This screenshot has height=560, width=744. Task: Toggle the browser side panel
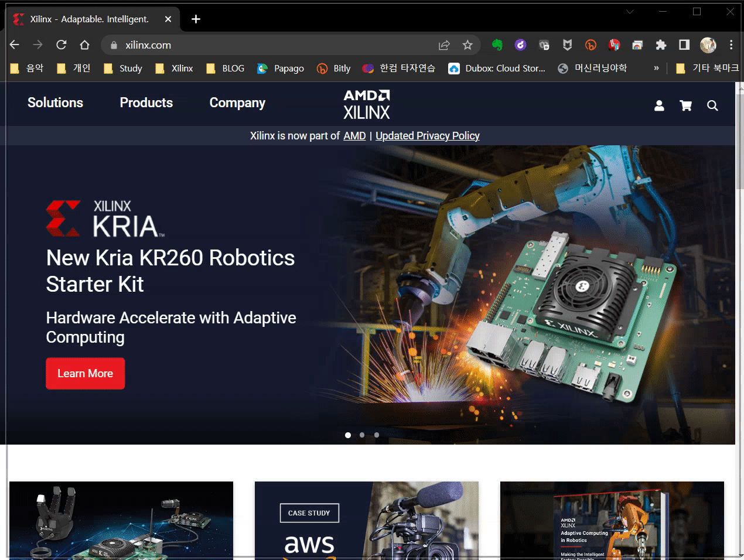(x=684, y=45)
